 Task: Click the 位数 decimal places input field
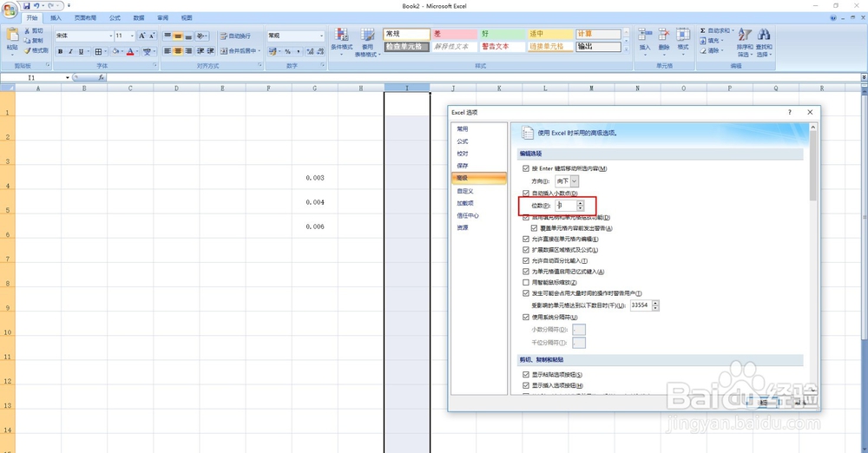pos(566,206)
